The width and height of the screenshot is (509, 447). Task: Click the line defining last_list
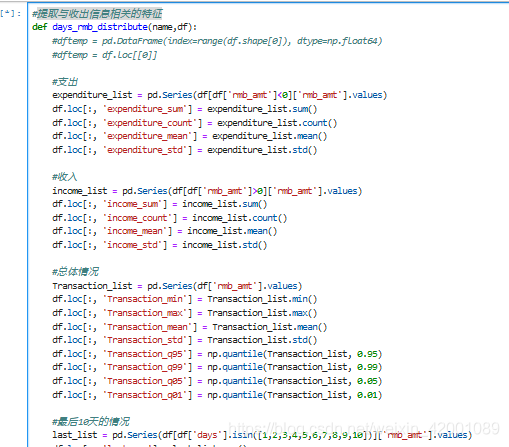262,435
